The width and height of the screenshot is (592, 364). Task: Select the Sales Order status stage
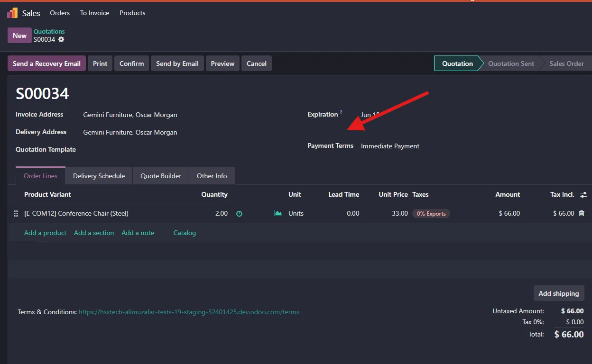pyautogui.click(x=566, y=64)
